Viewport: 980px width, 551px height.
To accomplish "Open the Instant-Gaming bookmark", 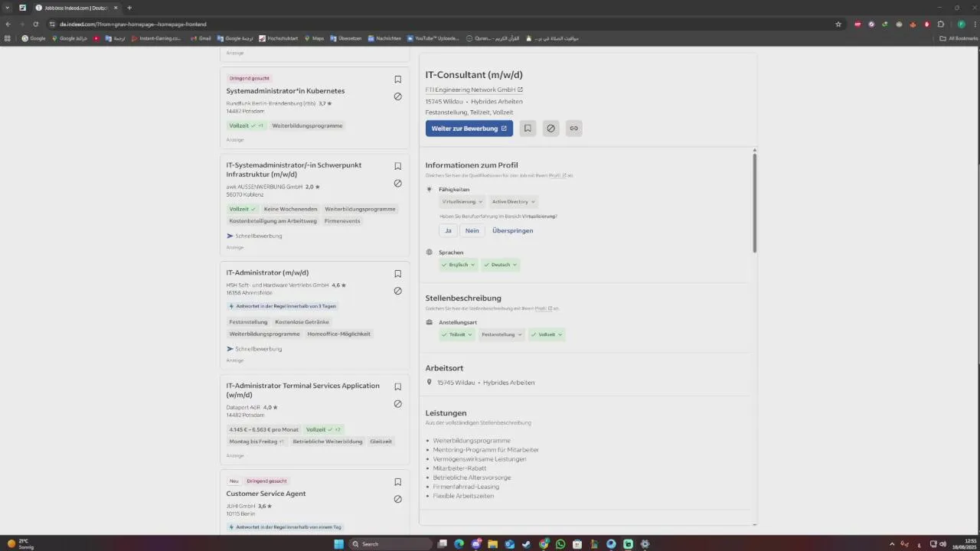I will click(156, 38).
